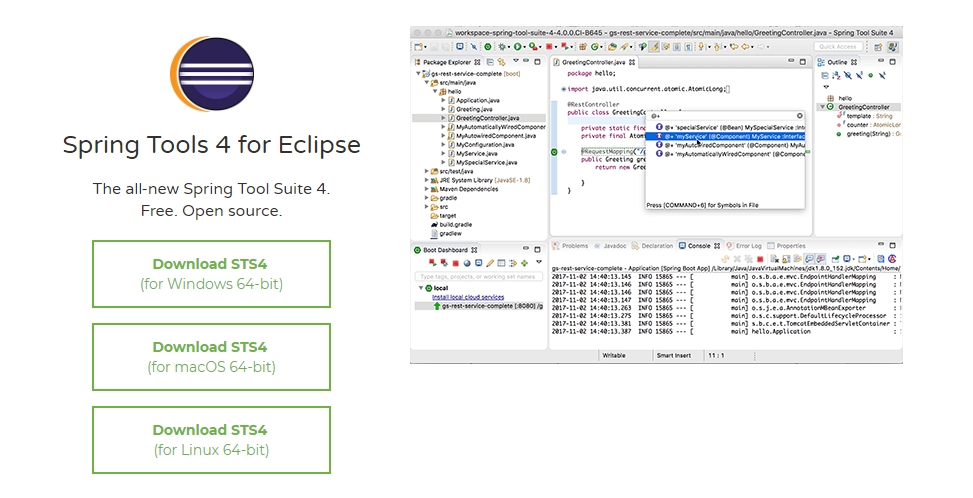Click the counter field in Outline
Image resolution: width=973 pixels, height=498 pixels.
[x=869, y=125]
